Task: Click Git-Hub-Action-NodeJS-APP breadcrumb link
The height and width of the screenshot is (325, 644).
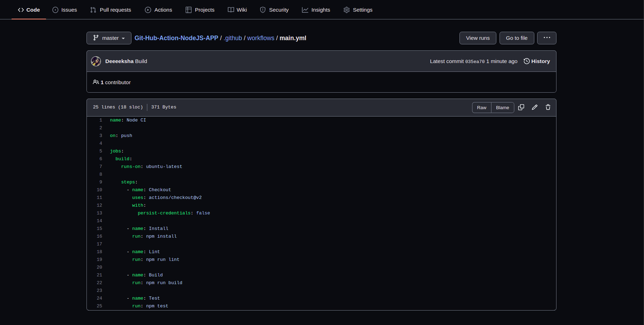Action: (176, 38)
